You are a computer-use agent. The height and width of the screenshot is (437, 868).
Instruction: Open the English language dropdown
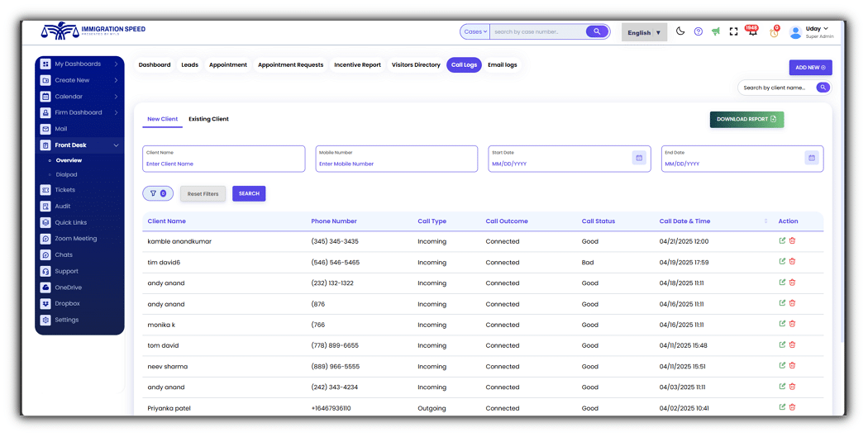point(644,32)
